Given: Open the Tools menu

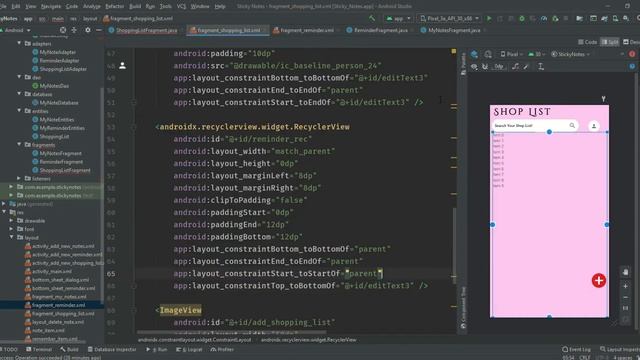Looking at the screenshot, I should click(165, 6).
